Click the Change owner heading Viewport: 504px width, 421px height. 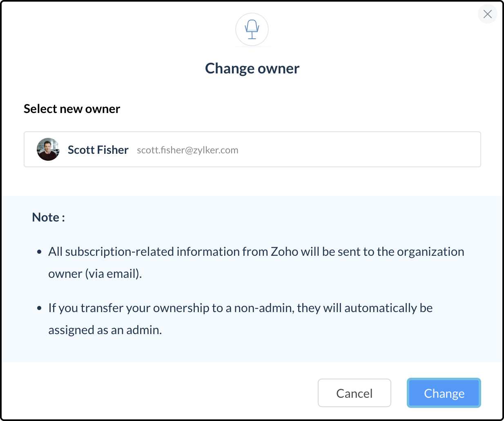[x=252, y=69]
